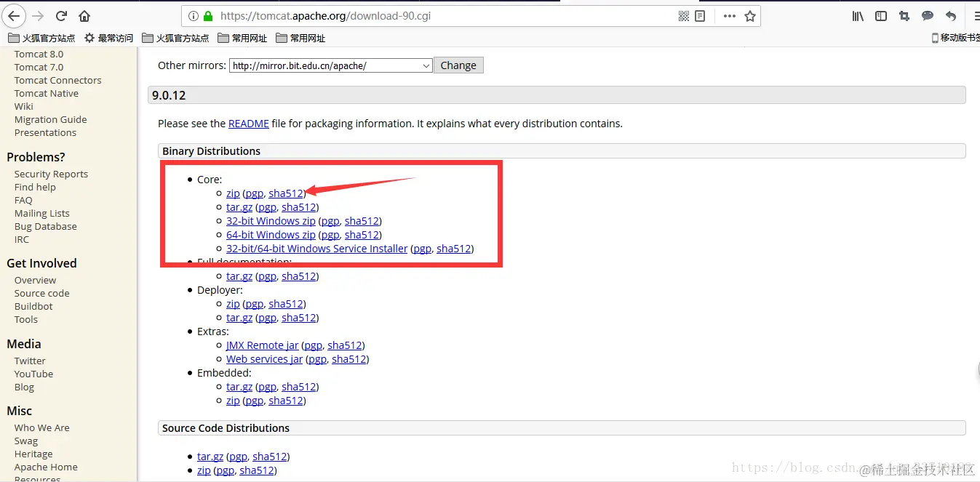Open the Find help sidebar link
Screen dimensions: 980x482
(x=35, y=187)
